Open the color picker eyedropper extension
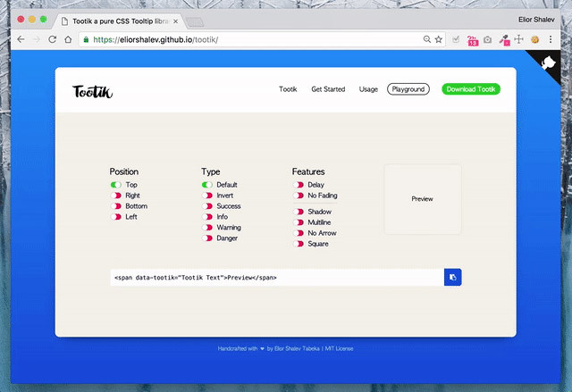572x392 pixels. tap(504, 40)
